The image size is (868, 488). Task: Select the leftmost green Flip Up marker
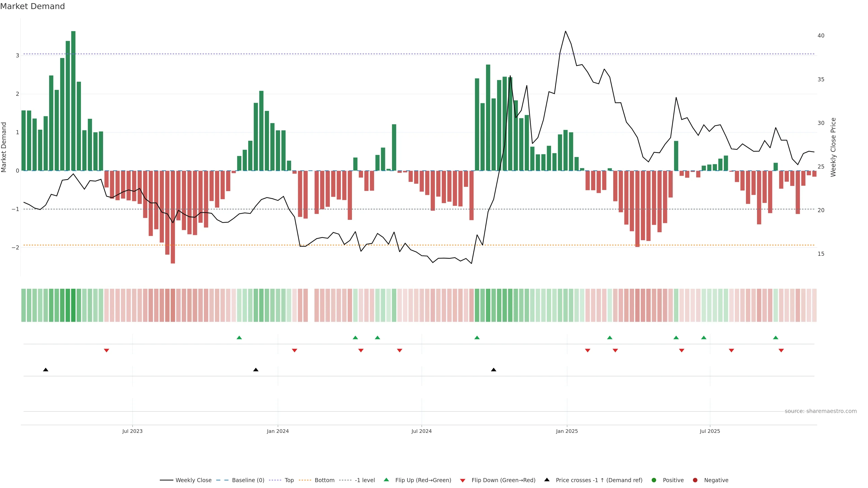[x=239, y=338]
